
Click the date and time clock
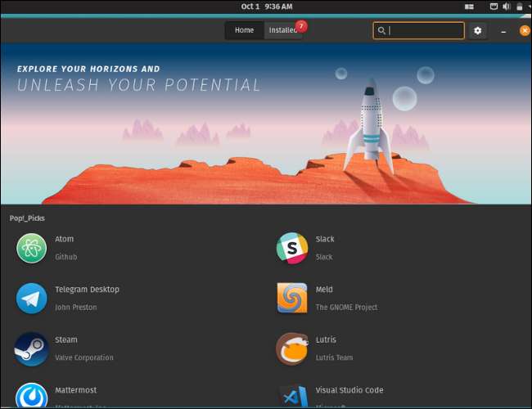267,7
